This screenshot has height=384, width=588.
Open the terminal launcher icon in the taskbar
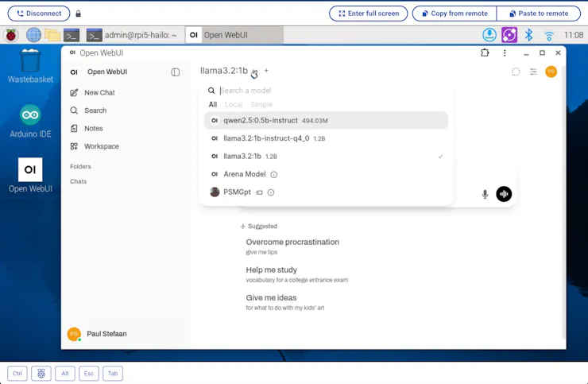pyautogui.click(x=72, y=35)
